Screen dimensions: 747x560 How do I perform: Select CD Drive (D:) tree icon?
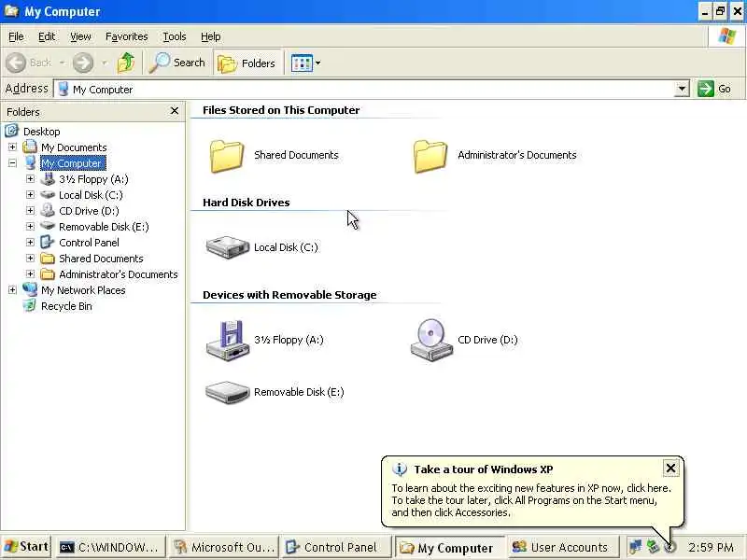(x=48, y=211)
